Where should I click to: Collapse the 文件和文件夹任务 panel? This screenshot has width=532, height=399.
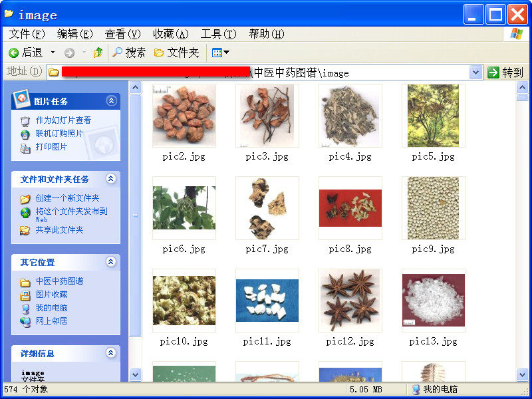[111, 178]
